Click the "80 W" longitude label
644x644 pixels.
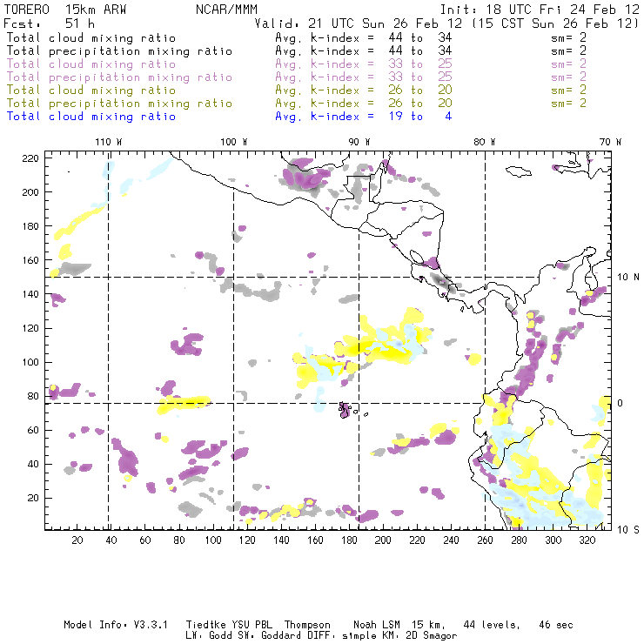[485, 142]
